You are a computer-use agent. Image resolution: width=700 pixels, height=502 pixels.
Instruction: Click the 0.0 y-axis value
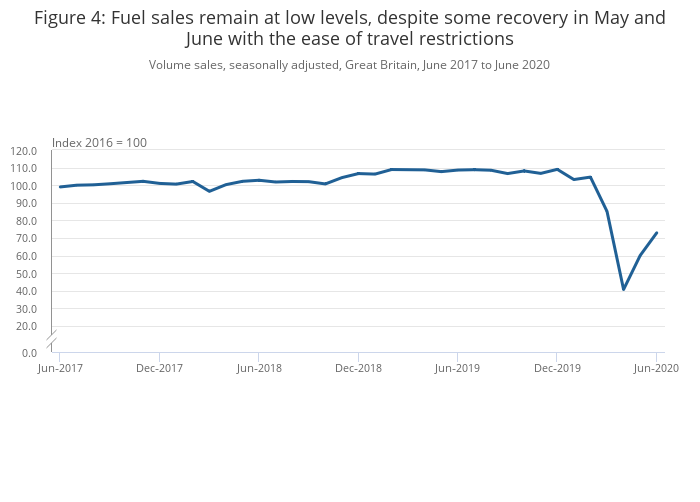click(x=29, y=352)
